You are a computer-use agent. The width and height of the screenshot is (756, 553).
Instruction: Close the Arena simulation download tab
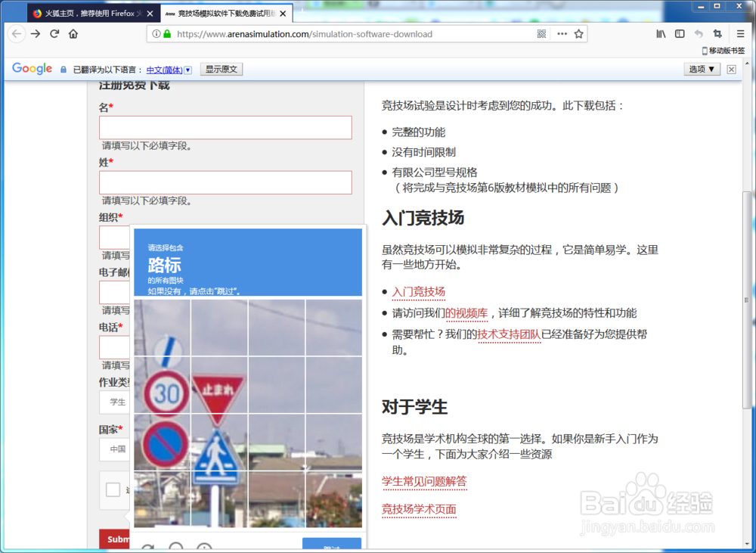click(x=283, y=14)
